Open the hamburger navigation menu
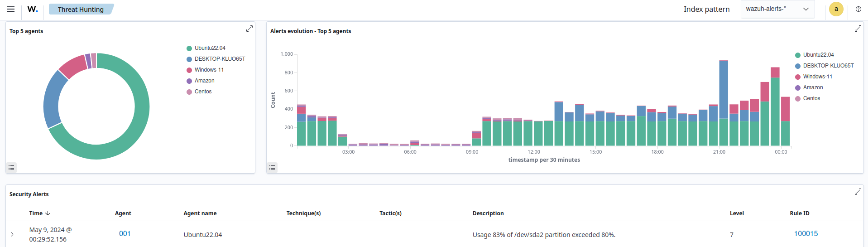Screen dimensions: 868x247 (x=11, y=9)
